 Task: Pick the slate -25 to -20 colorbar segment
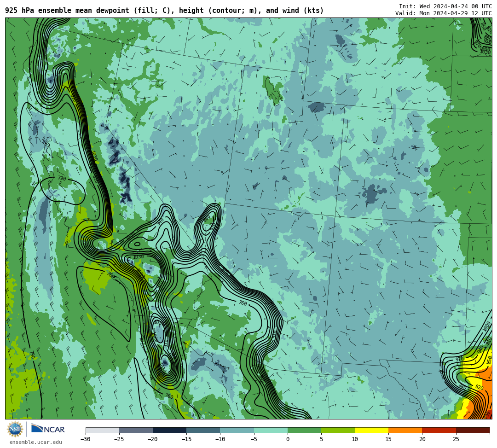pos(136,430)
